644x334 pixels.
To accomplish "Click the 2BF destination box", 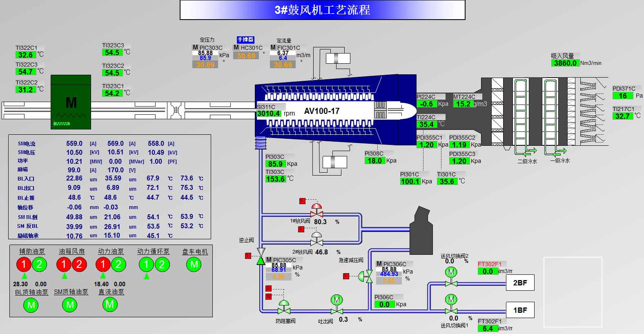I will [x=520, y=283].
